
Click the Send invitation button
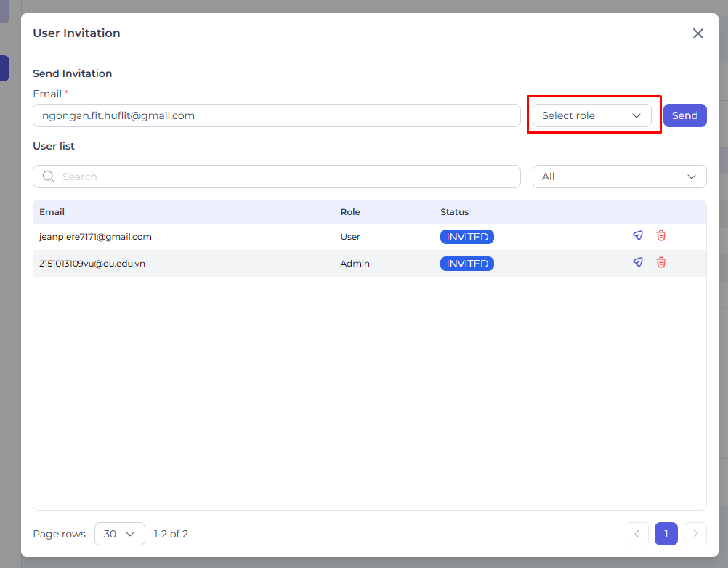pyautogui.click(x=685, y=115)
